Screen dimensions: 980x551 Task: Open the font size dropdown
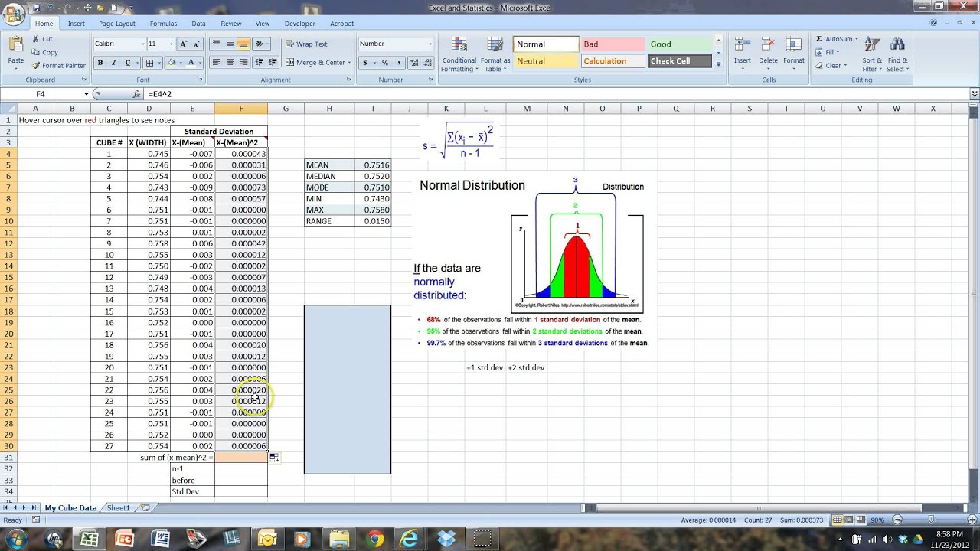click(171, 44)
